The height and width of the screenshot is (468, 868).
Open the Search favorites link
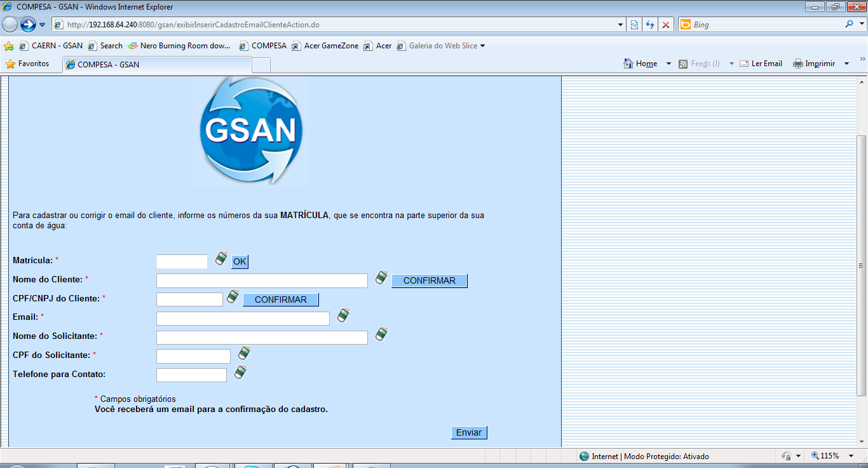[105, 46]
